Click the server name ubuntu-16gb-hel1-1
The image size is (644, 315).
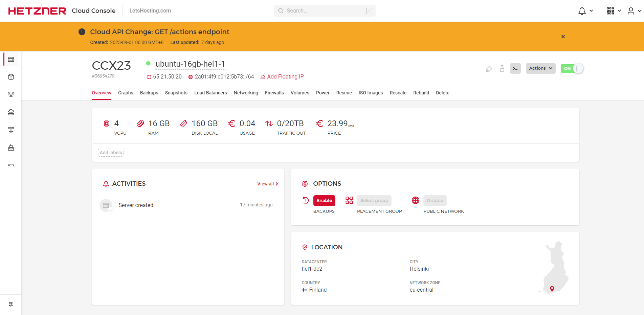(x=190, y=64)
